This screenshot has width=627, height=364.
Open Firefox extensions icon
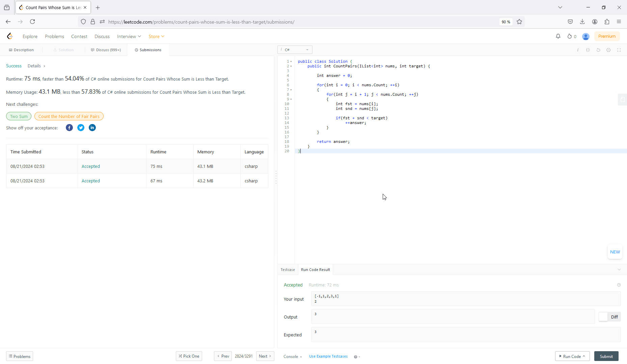point(607,22)
